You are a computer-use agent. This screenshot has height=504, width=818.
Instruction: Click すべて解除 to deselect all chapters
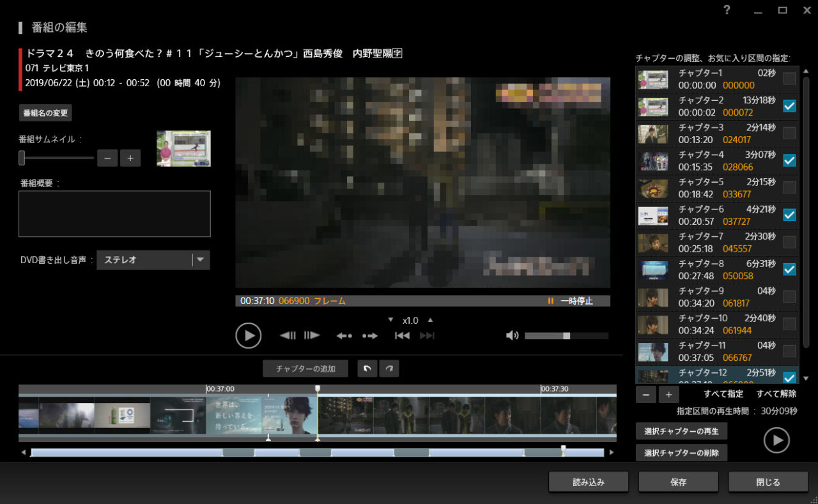point(776,394)
